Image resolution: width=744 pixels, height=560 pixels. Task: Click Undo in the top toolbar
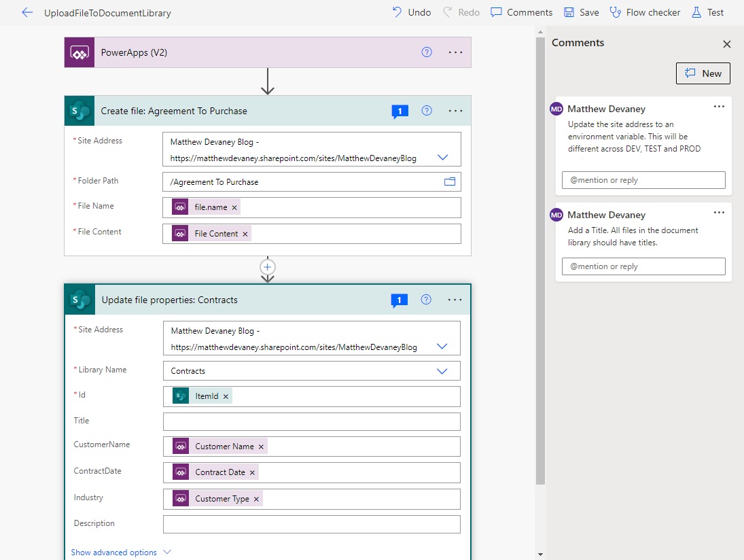(x=411, y=12)
